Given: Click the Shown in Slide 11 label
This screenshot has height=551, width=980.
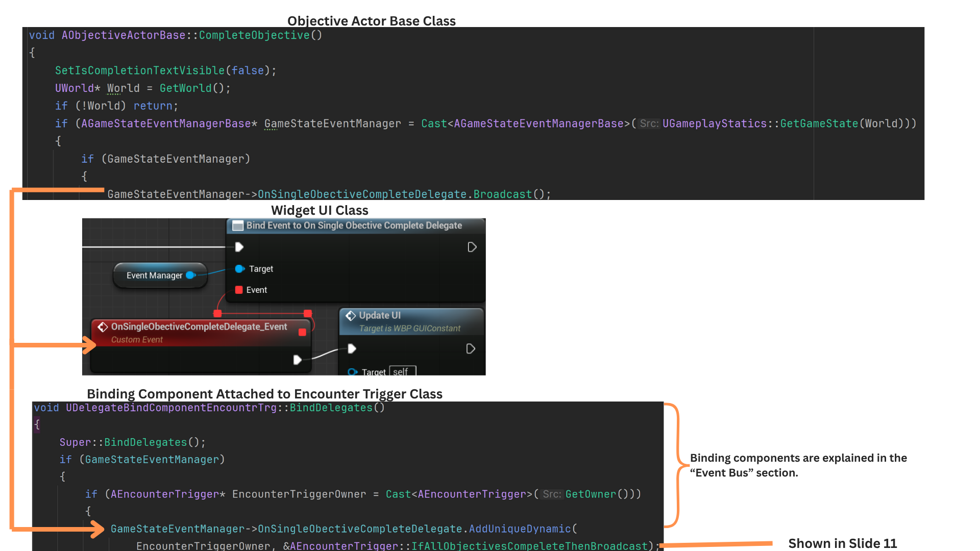Looking at the screenshot, I should click(x=842, y=543).
